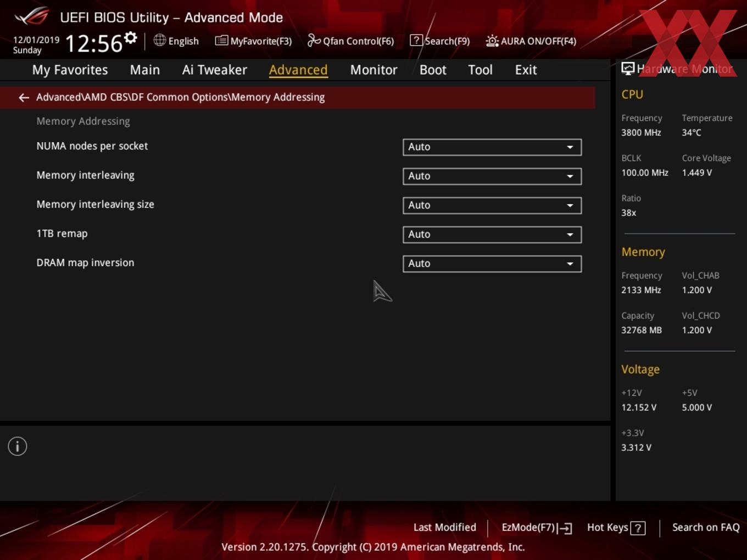Image resolution: width=747 pixels, height=560 pixels.
Task: Click the CPU temperature value 34°C
Action: tap(692, 132)
